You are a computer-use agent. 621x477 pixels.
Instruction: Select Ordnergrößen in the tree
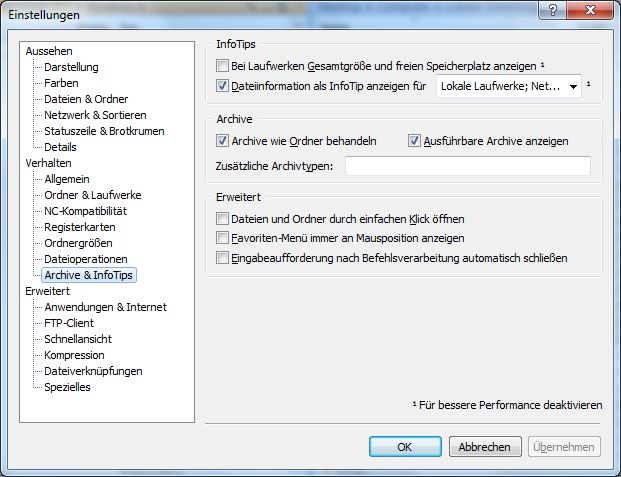pyautogui.click(x=78, y=243)
